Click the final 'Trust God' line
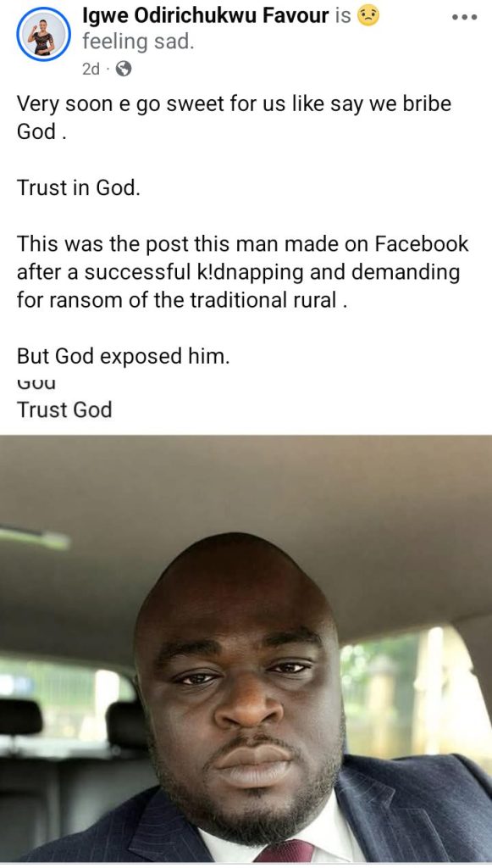 click(x=64, y=410)
